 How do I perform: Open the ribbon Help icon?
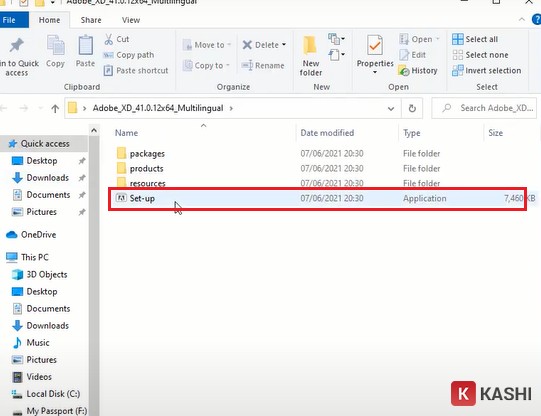[537, 20]
